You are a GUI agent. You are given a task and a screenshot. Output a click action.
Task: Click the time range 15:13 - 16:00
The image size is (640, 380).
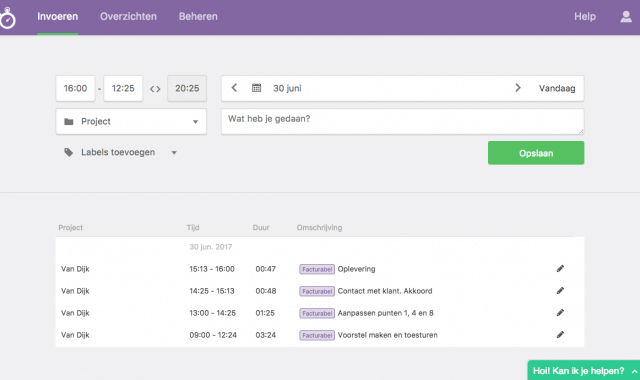click(212, 269)
